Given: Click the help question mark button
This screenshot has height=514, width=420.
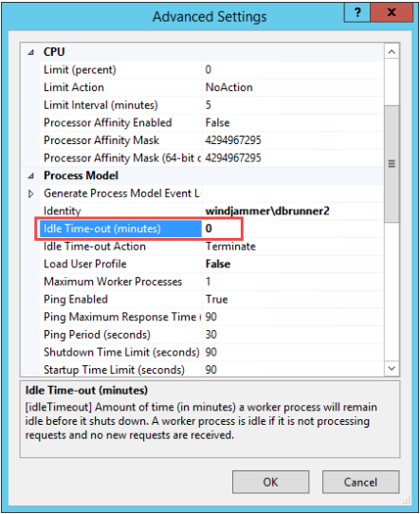Looking at the screenshot, I should pyautogui.click(x=357, y=12).
